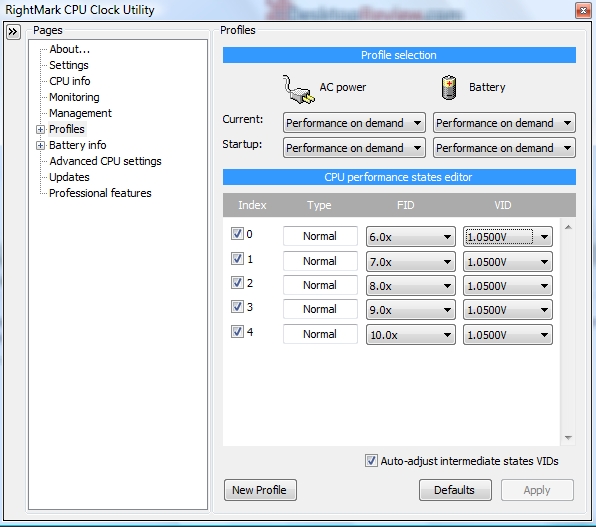
Task: Uncheck performance state index 2
Action: click(237, 283)
